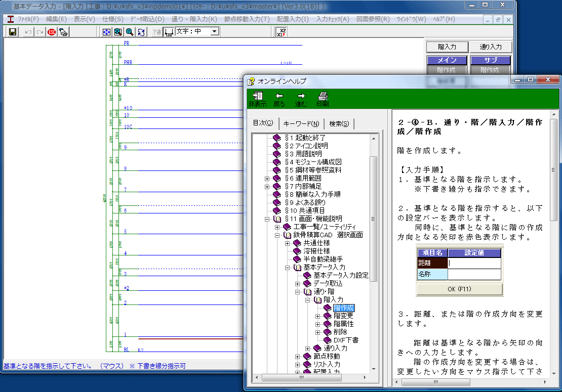Click the fit-to-window arrows icon
562x392 pixels.
click(x=106, y=32)
